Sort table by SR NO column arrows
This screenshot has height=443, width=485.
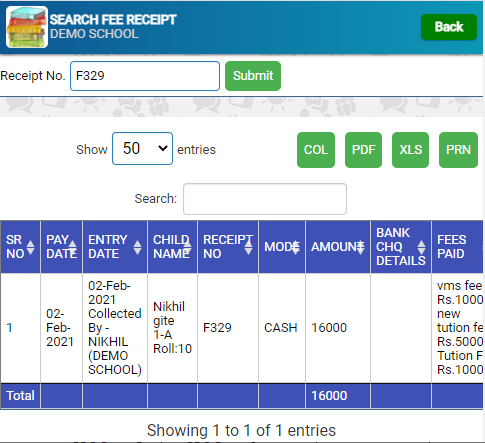pyautogui.click(x=30, y=247)
